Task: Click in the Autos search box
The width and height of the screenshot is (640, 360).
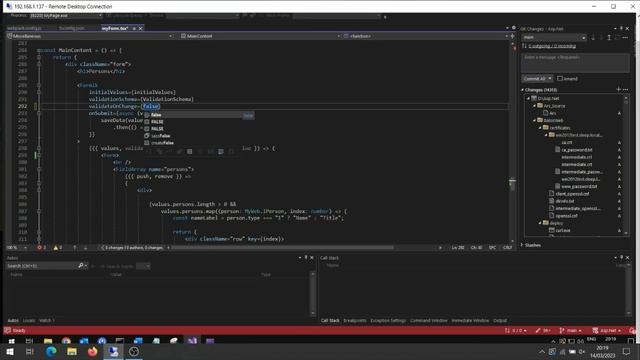Action: (42, 266)
